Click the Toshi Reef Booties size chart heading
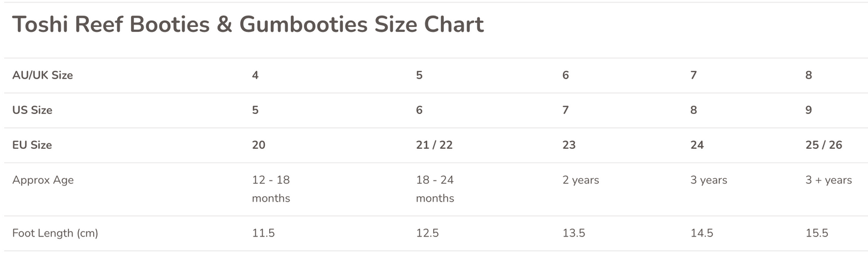 coord(247,25)
